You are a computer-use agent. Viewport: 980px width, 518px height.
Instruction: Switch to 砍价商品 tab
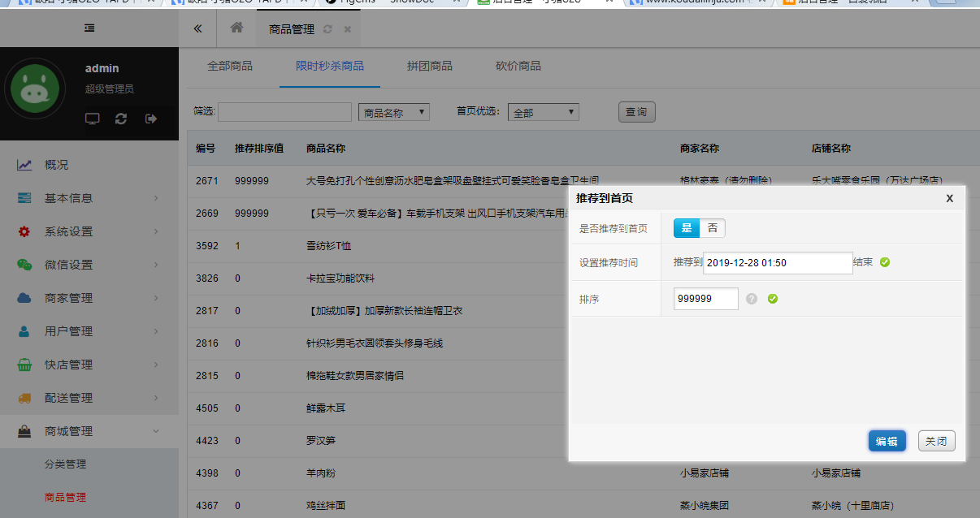click(x=518, y=66)
